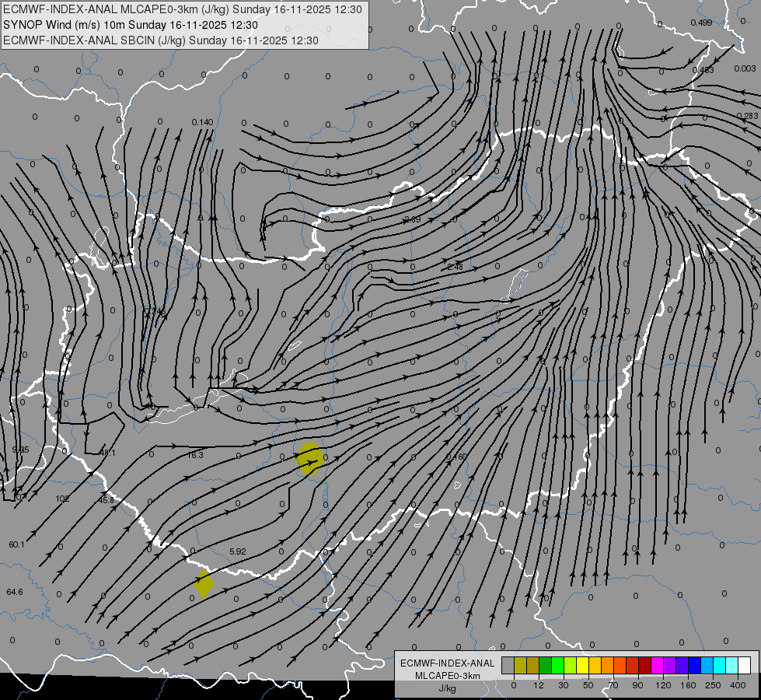Click the legend tick label '120'

pos(663,685)
